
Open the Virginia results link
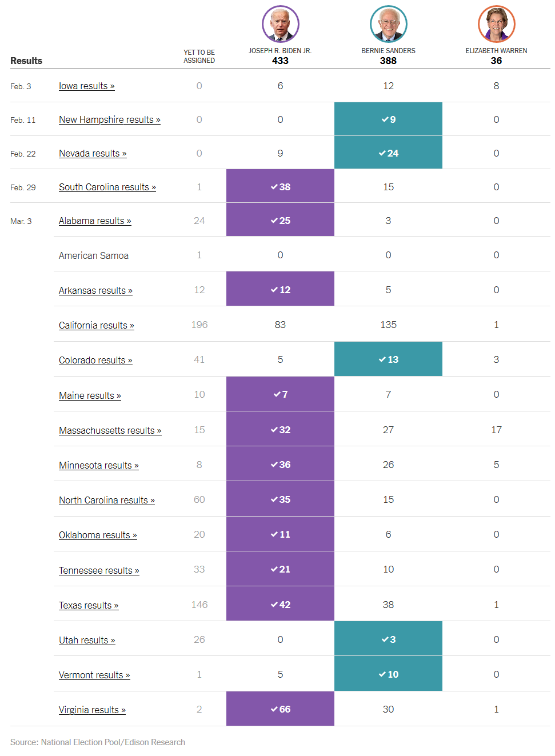(92, 710)
